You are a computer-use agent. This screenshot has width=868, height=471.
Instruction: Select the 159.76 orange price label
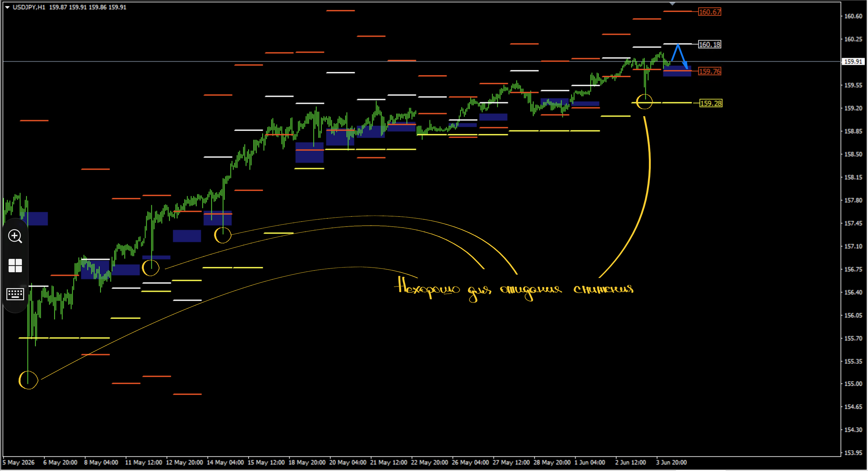point(709,71)
